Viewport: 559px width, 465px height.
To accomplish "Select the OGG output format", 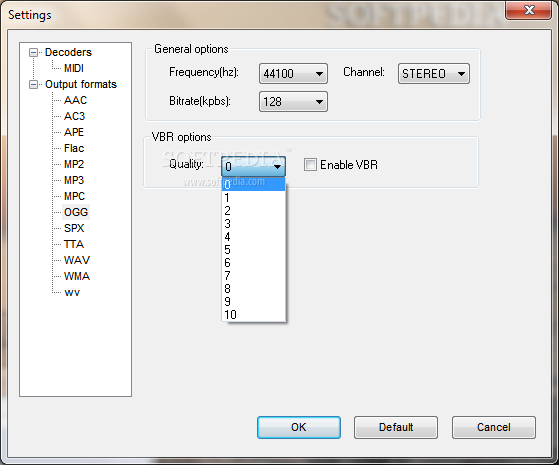I will pyautogui.click(x=76, y=212).
